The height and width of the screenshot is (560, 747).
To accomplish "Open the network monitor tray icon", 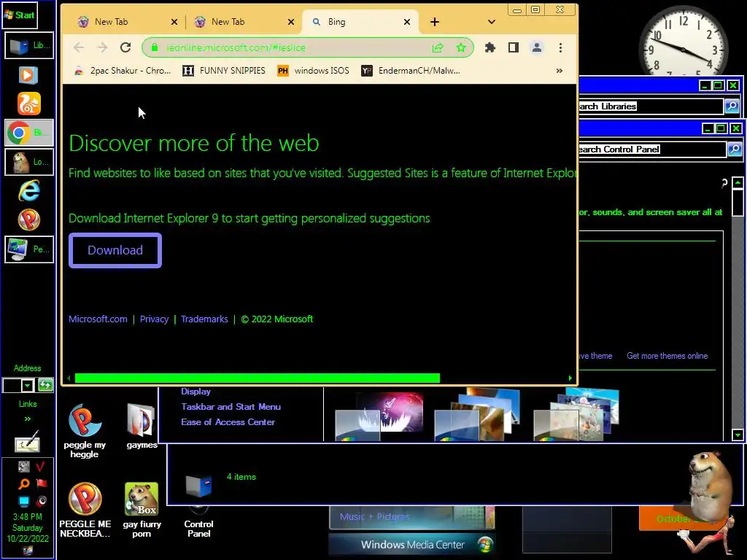I will 24,501.
